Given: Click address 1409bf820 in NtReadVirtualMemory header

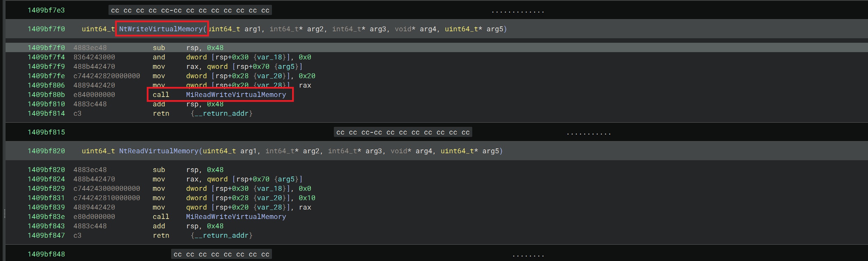Looking at the screenshot, I should [x=46, y=151].
